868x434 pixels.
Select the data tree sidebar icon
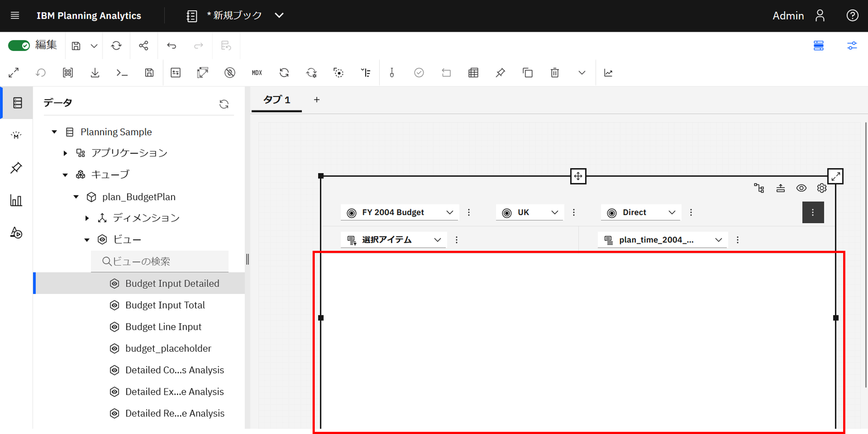pos(17,103)
